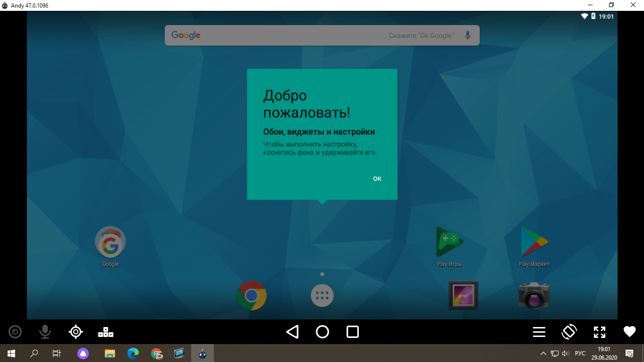Viewport: 644px width, 362px height.
Task: Show hidden system tray icons
Action: (x=543, y=353)
